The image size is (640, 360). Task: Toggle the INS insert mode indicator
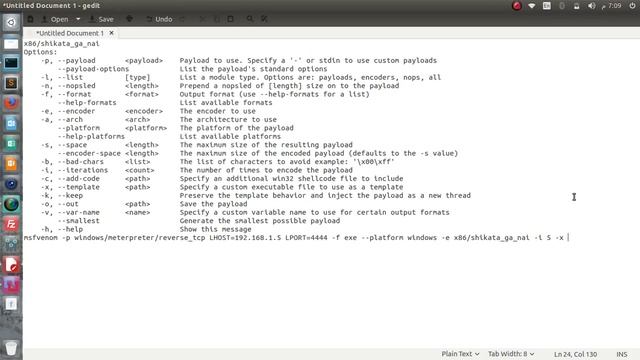pyautogui.click(x=622, y=354)
